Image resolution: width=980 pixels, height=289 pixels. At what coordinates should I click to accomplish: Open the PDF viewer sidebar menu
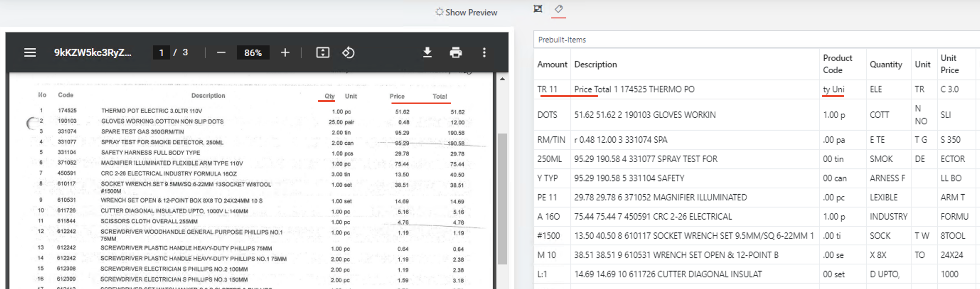[x=30, y=53]
